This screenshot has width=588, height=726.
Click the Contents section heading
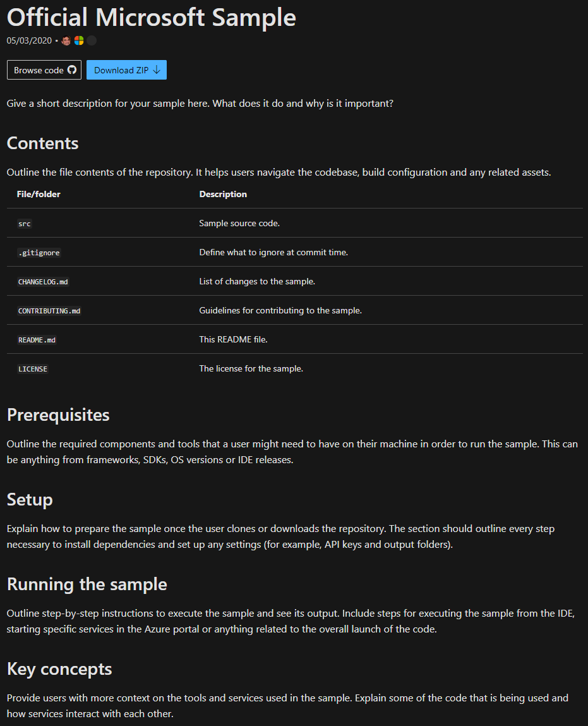point(42,143)
